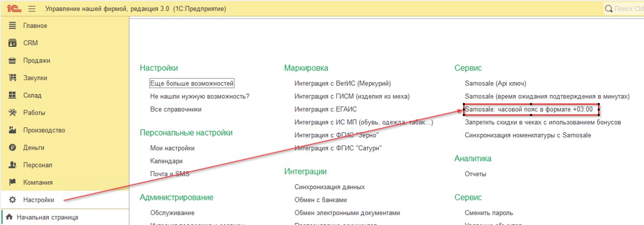Click the Персональные настройки heading
Viewport: 644px width, 225px height.
click(186, 133)
